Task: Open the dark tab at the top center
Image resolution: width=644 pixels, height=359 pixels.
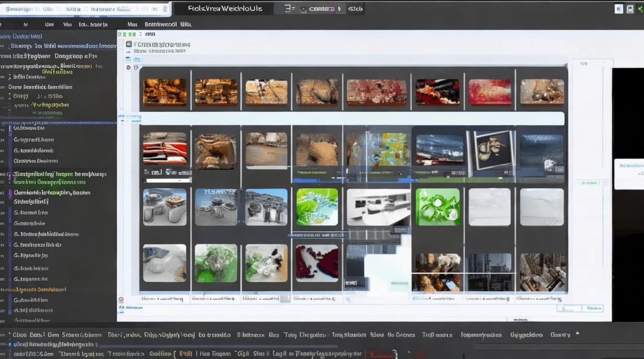Action: tap(224, 9)
